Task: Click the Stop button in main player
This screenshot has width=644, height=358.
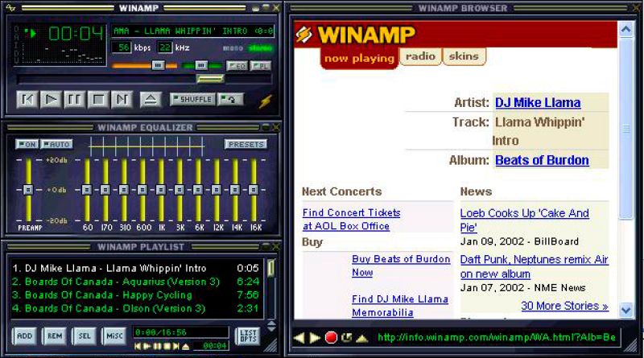Action: tap(98, 100)
